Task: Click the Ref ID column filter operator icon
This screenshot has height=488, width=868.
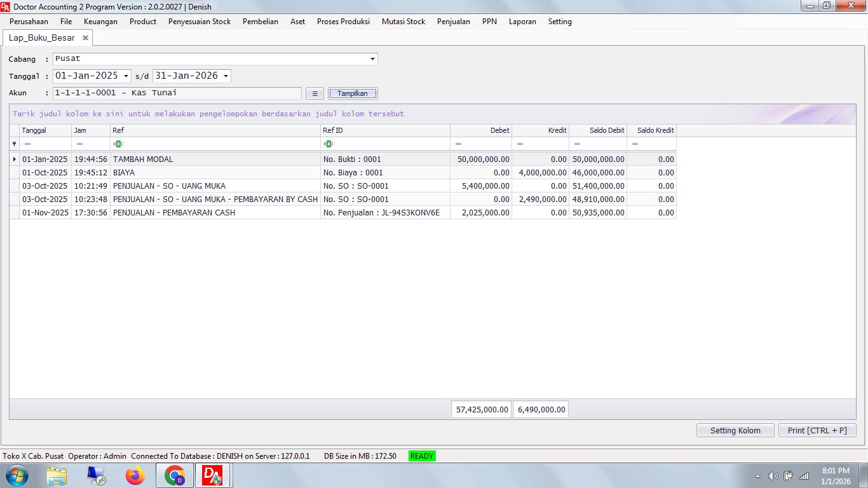Action: coord(329,144)
